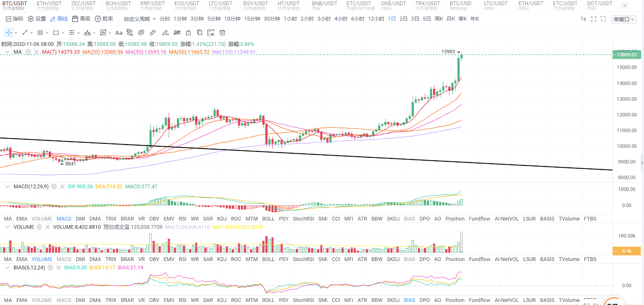Close the VOLUME indicator panel
This screenshot has height=305, width=644.
point(47,227)
